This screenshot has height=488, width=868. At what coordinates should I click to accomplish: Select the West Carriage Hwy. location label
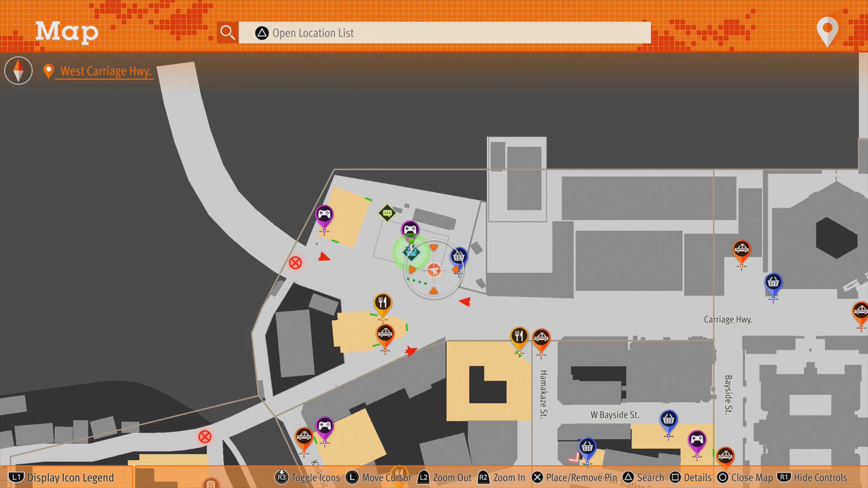[x=106, y=71]
